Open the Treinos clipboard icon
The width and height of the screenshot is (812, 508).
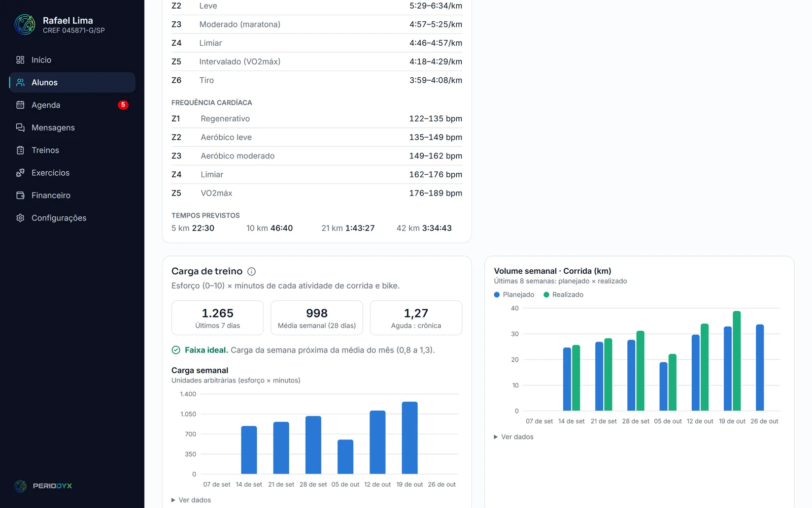(x=20, y=150)
